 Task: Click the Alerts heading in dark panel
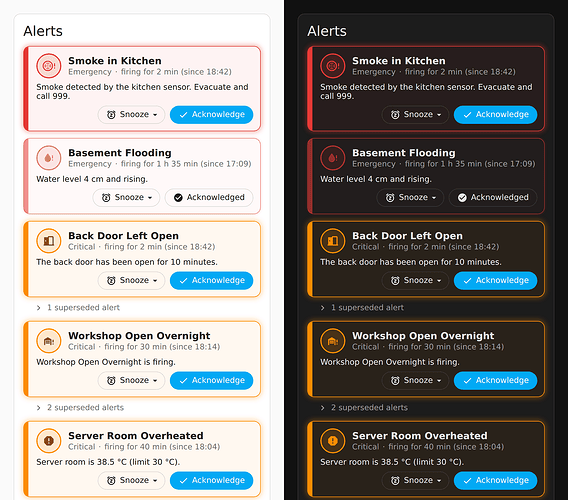(x=327, y=31)
